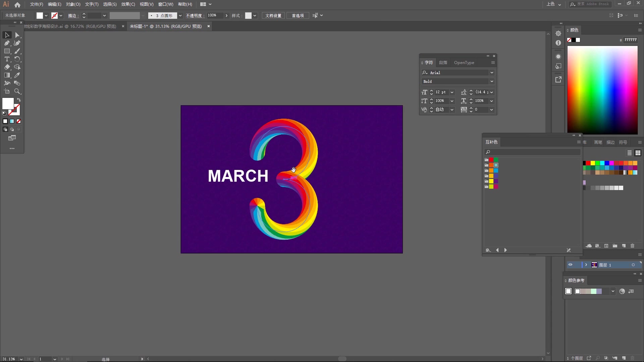Click the Stroke color swatch in toolbar

pyautogui.click(x=54, y=15)
